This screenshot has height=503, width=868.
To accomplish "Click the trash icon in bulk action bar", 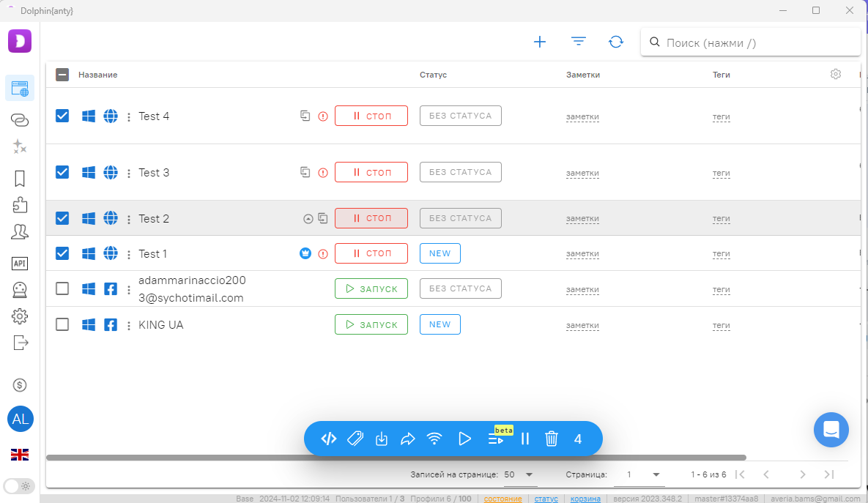I will coord(552,439).
